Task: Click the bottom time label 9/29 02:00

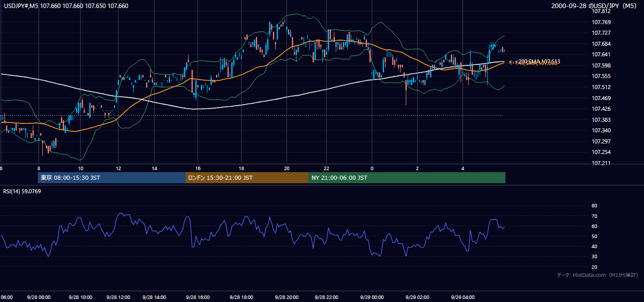Action: click(x=417, y=297)
